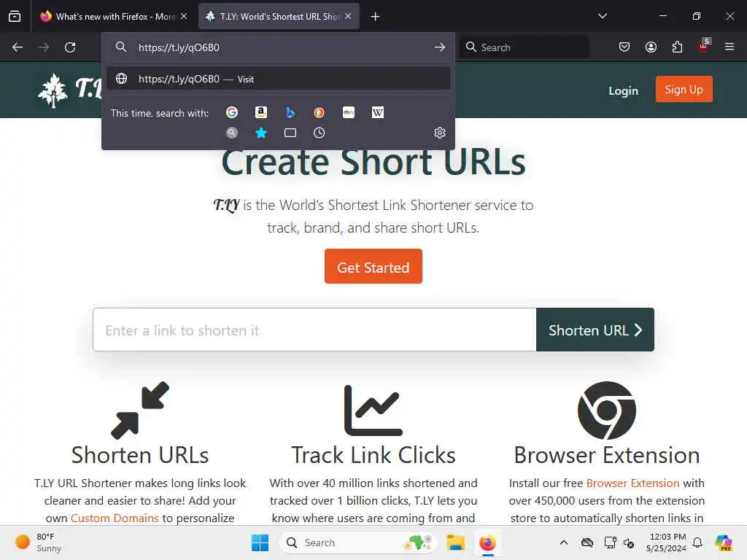
Task: Close the What's new with Firefox tab
Action: pos(184,16)
